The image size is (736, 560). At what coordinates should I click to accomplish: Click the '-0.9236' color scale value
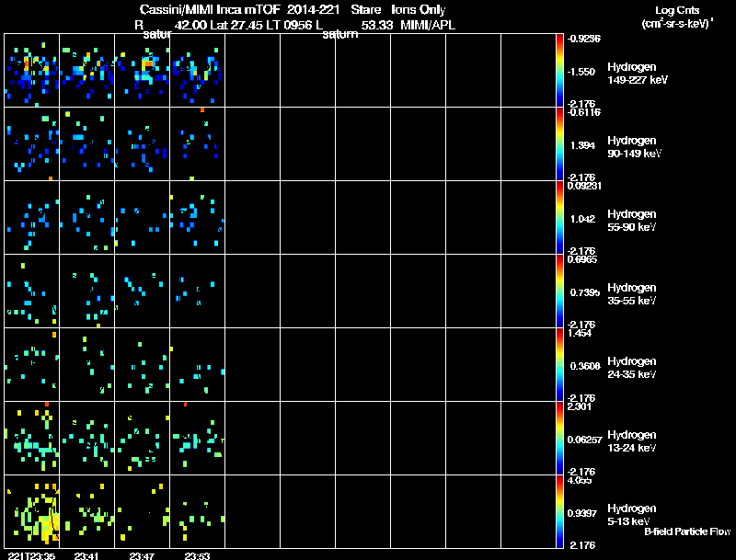[x=584, y=39]
